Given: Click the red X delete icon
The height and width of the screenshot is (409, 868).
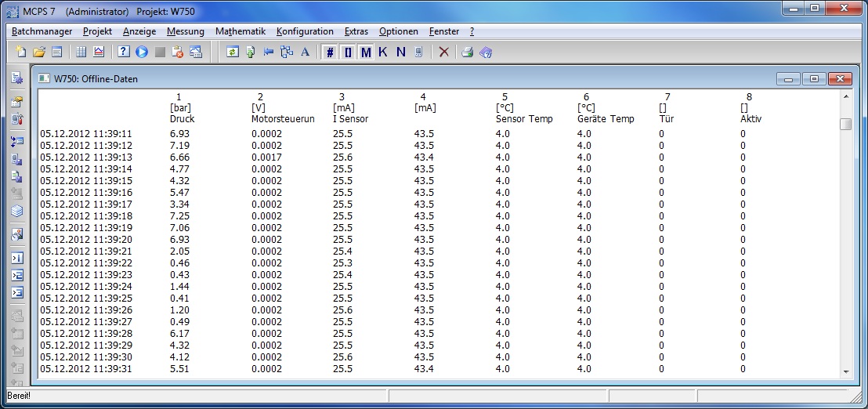Looking at the screenshot, I should [x=443, y=52].
